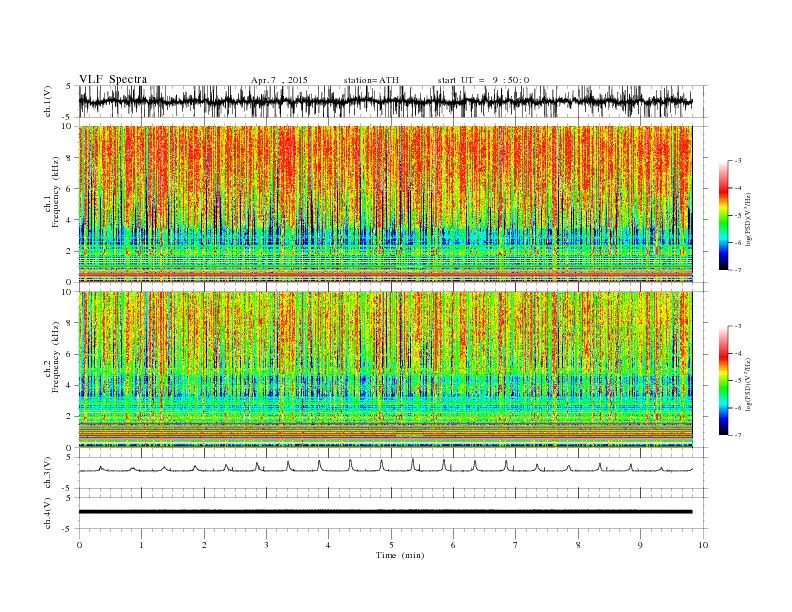The width and height of the screenshot is (792, 612).
Task: Click the "6" kHz tick of ch.1 spectrogram
Action: 69,189
